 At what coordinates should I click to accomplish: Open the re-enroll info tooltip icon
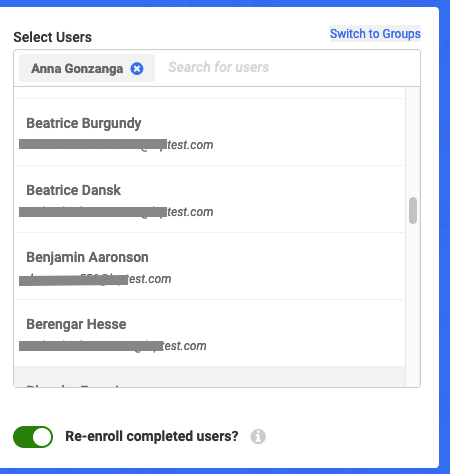pyautogui.click(x=258, y=436)
